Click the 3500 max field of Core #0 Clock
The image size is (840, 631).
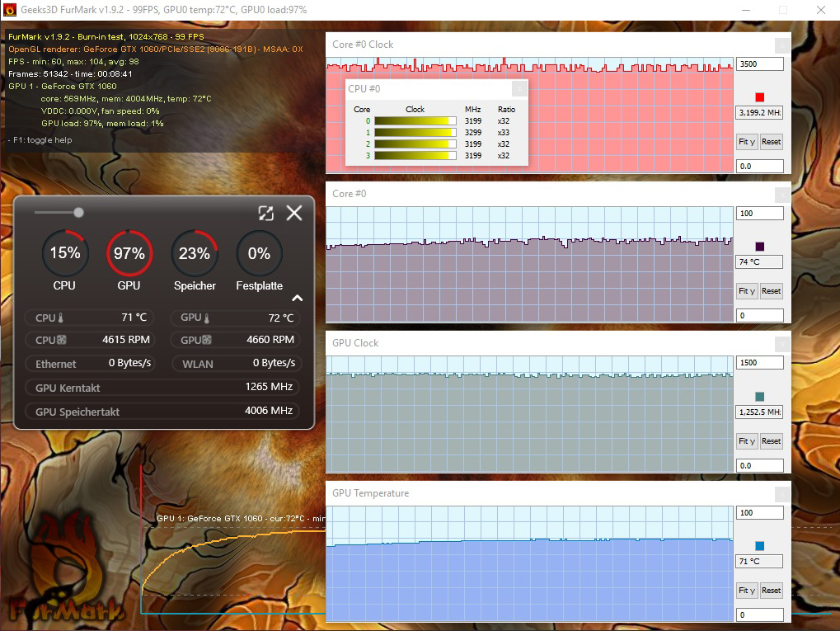pyautogui.click(x=760, y=64)
